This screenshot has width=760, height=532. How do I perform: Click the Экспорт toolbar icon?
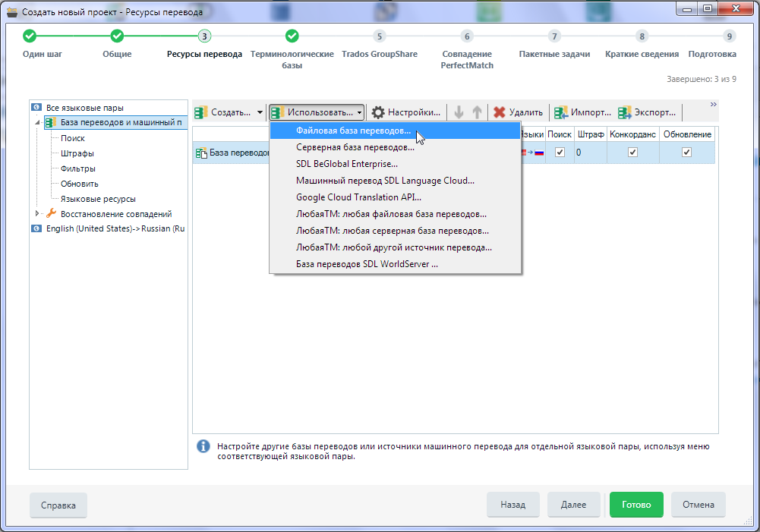[625, 112]
